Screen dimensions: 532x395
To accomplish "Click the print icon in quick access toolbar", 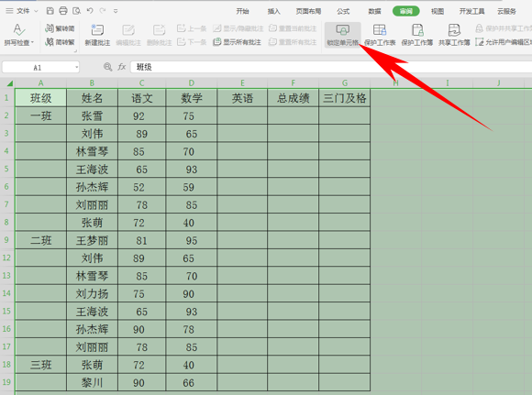I will (63, 11).
